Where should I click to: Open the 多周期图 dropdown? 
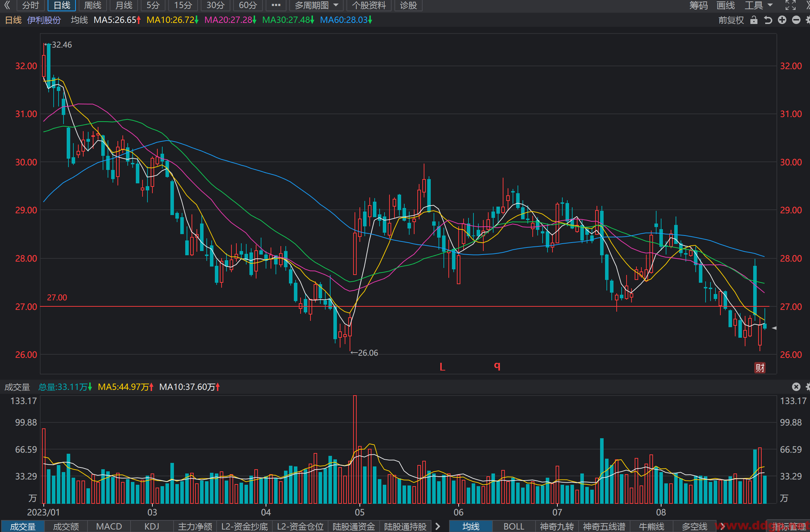coord(316,5)
